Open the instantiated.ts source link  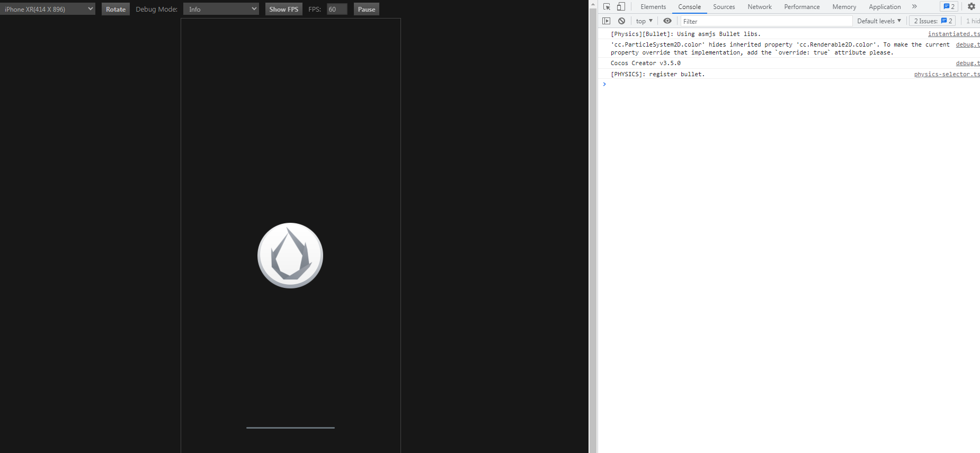pos(954,34)
